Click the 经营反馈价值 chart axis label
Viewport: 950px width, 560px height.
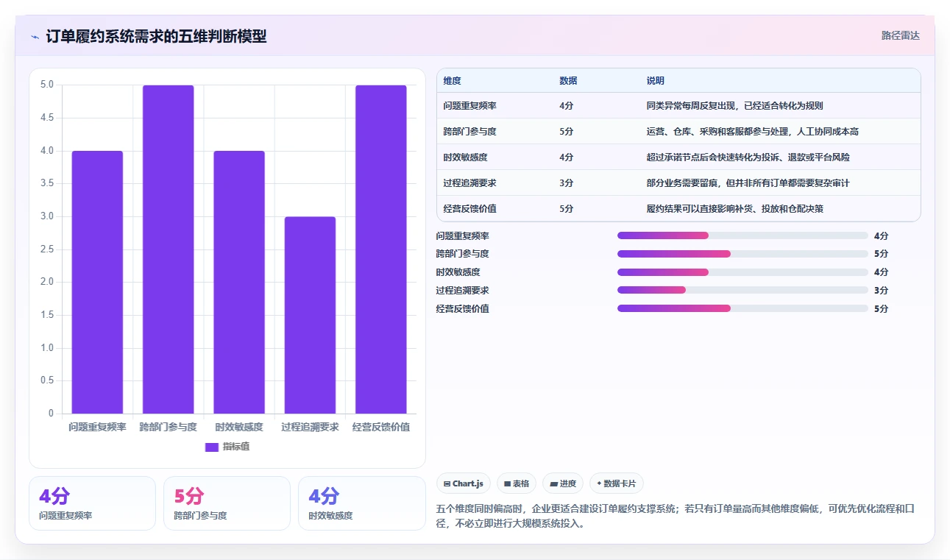point(380,427)
